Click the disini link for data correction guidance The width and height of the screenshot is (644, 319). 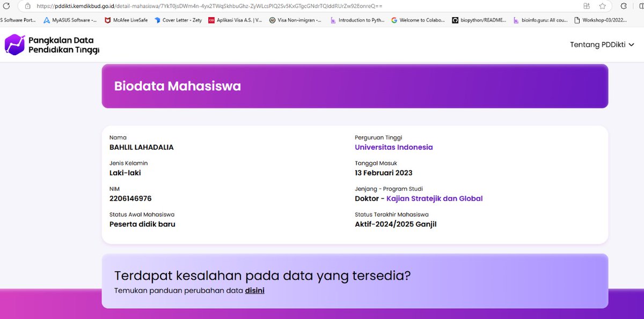tap(255, 290)
